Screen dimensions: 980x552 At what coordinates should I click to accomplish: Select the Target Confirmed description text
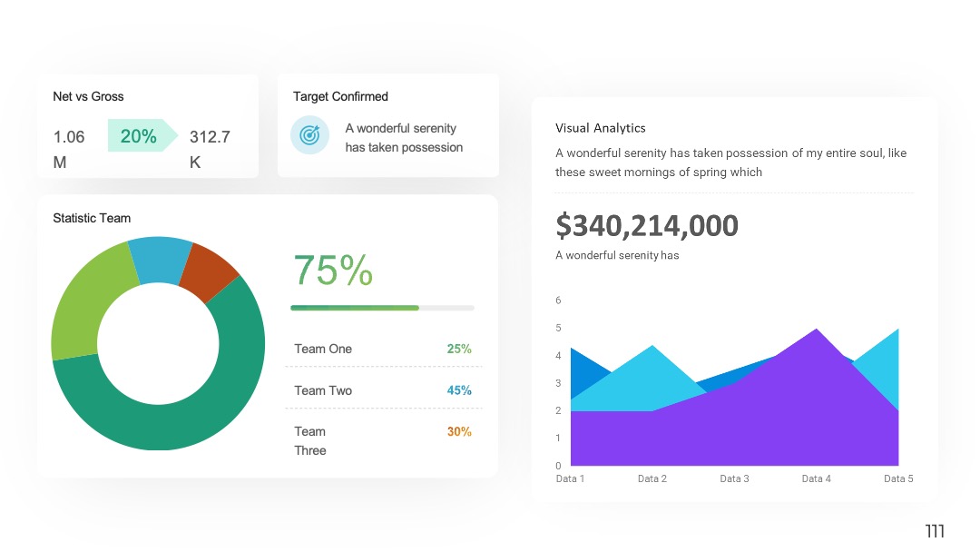point(404,137)
